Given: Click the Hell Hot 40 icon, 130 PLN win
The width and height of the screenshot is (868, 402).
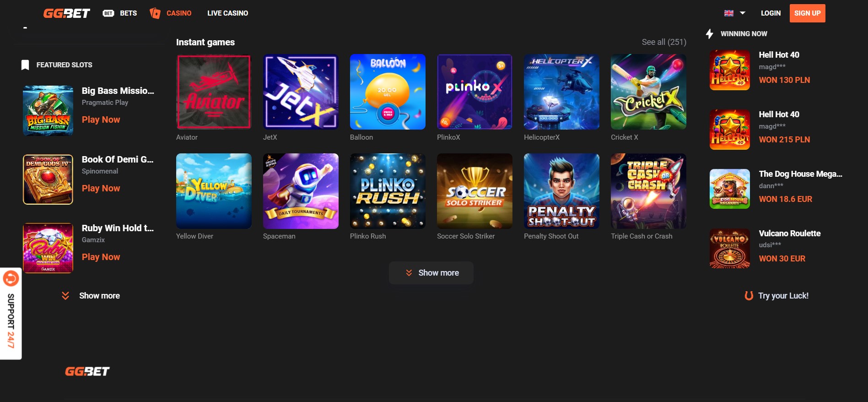Looking at the screenshot, I should tap(730, 70).
